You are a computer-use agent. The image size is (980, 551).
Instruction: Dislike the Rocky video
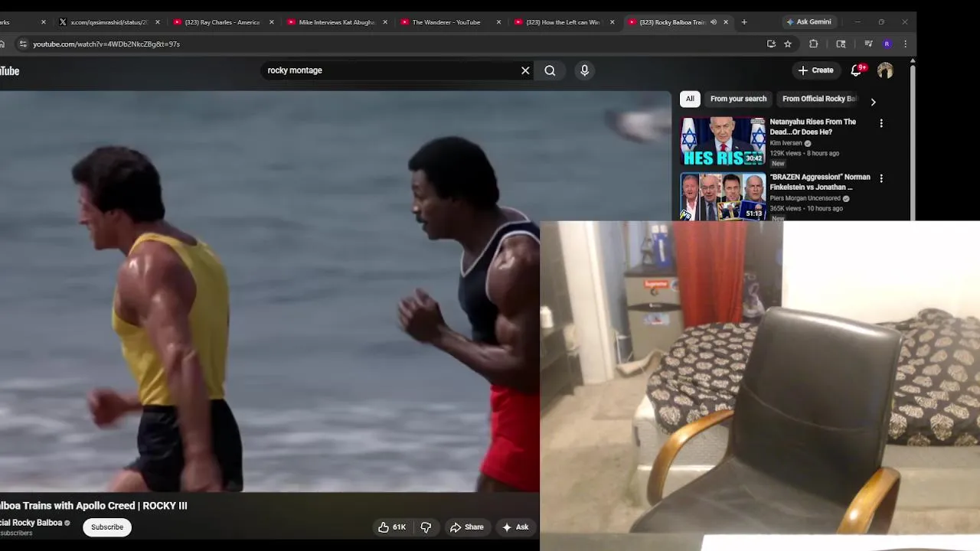coord(426,527)
